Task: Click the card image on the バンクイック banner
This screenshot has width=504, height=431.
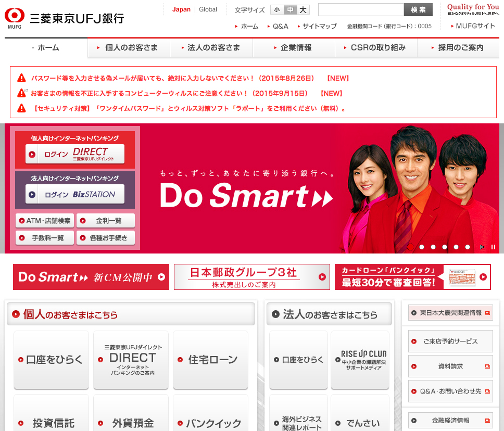Action: coord(462,277)
